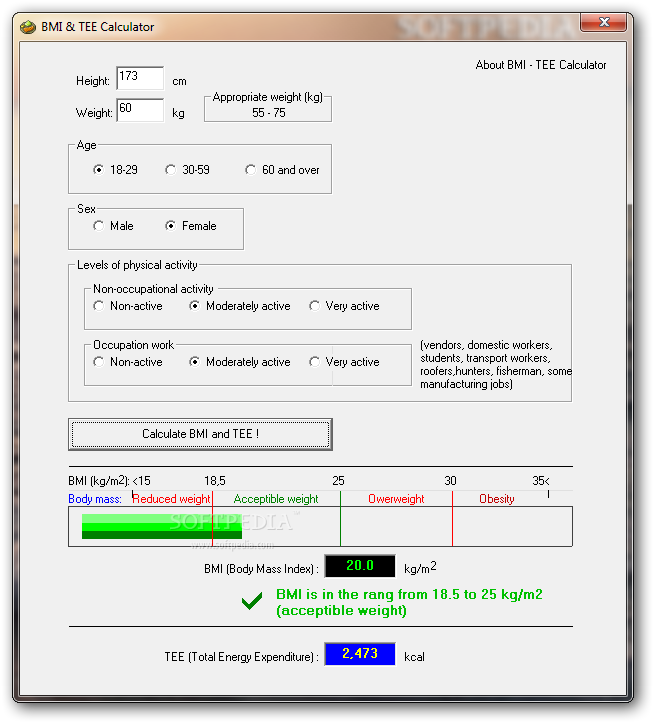Click the 18,5 scale marker label
The width and height of the screenshot is (654, 723).
click(x=215, y=481)
